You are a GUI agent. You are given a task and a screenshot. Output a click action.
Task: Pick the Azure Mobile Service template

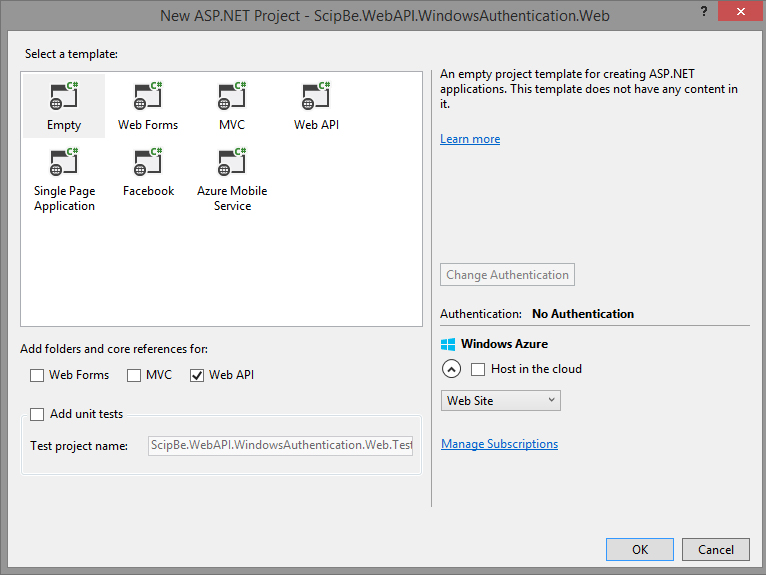pyautogui.click(x=232, y=180)
